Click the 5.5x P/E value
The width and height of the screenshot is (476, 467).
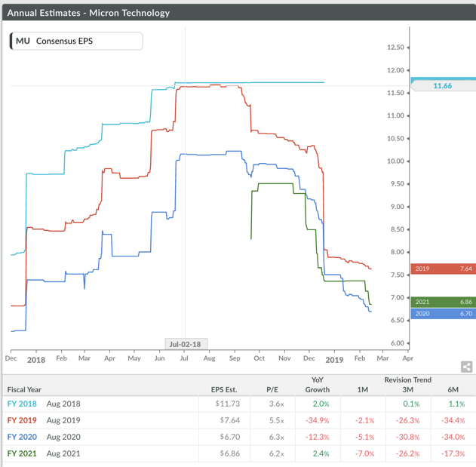[277, 420]
